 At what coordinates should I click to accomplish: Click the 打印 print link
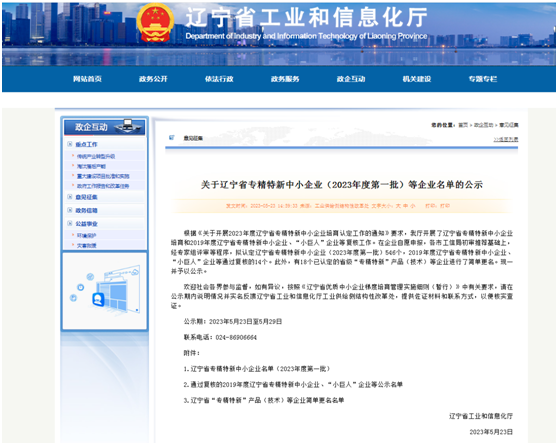pos(445,206)
